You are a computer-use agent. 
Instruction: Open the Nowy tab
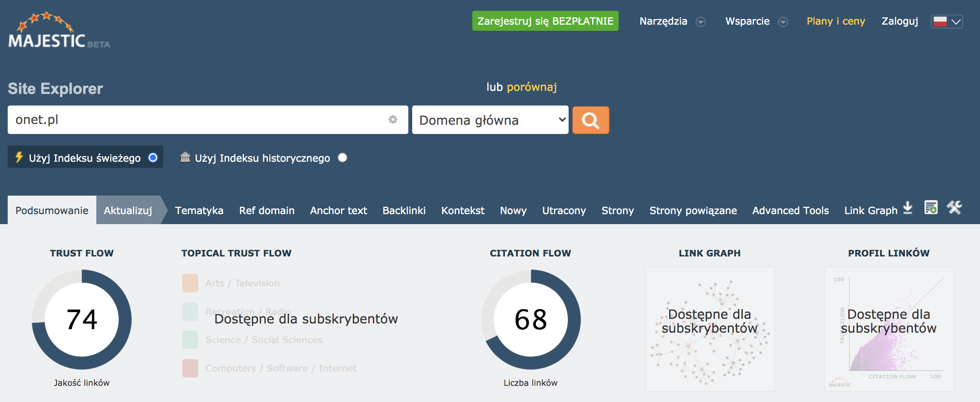(513, 210)
